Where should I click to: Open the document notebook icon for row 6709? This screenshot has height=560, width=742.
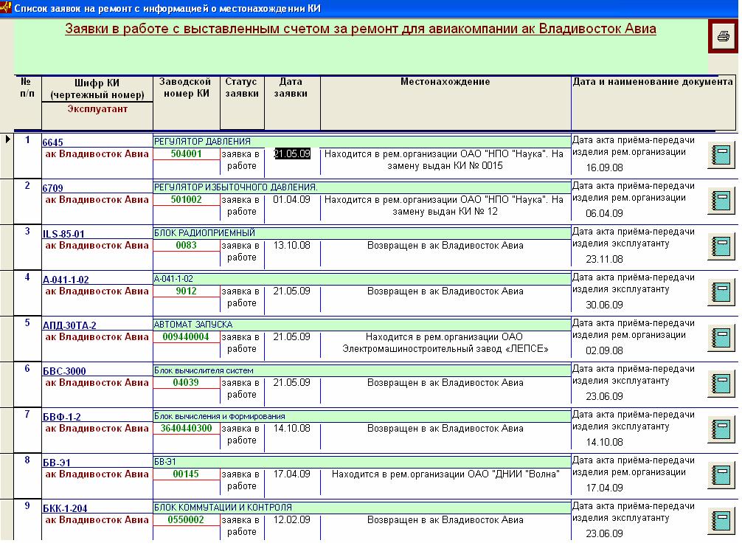[x=721, y=201]
